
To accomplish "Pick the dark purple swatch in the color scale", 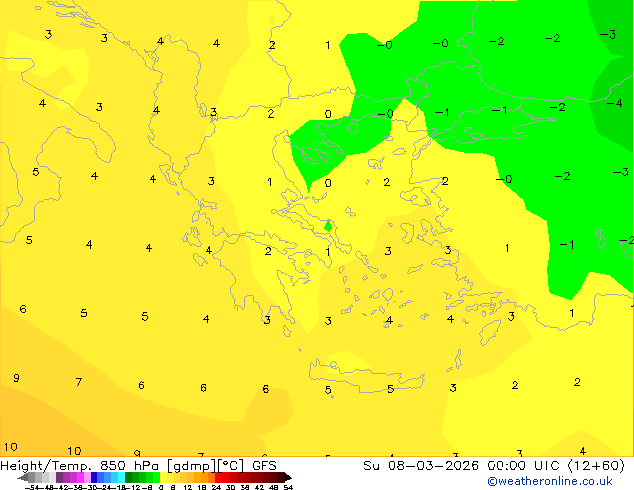I will (59, 477).
